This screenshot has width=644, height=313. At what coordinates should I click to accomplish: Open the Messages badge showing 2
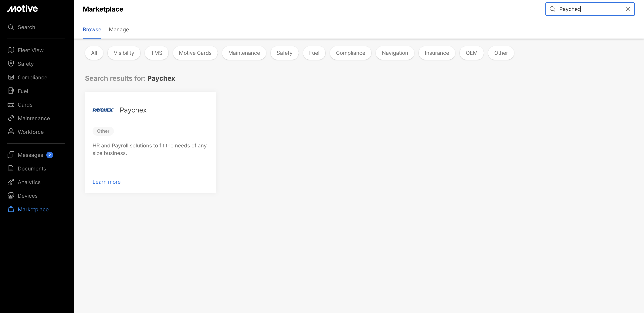click(x=49, y=155)
